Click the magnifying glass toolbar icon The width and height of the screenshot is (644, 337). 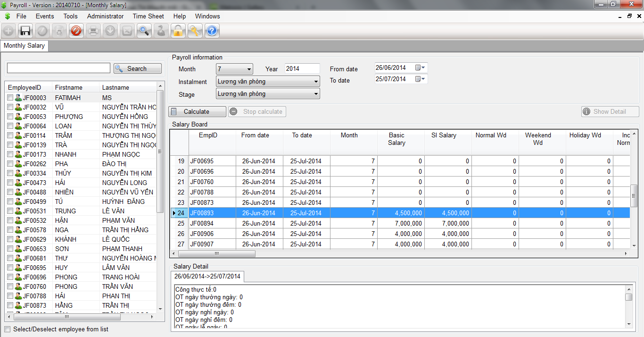click(144, 31)
